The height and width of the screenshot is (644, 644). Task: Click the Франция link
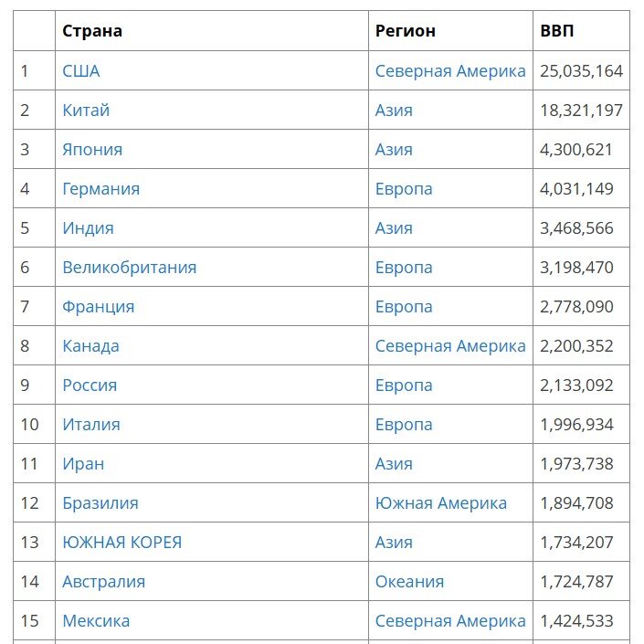pos(99,307)
